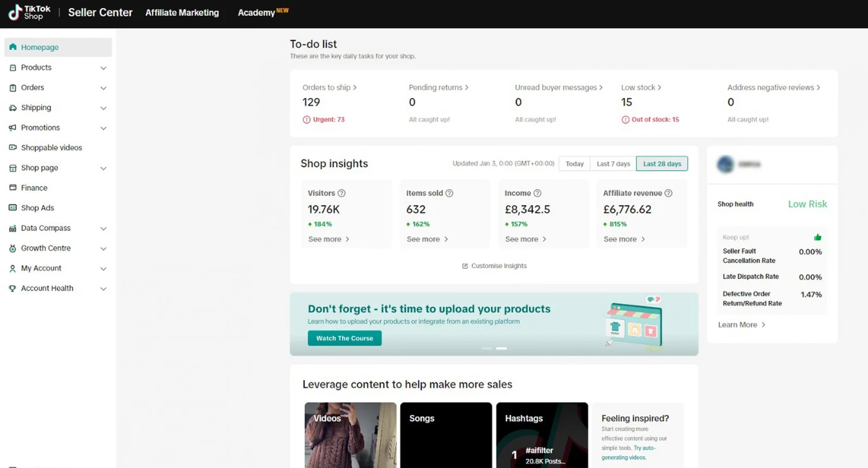Switch insights to Last 7 days
868x468 pixels.
pos(613,164)
